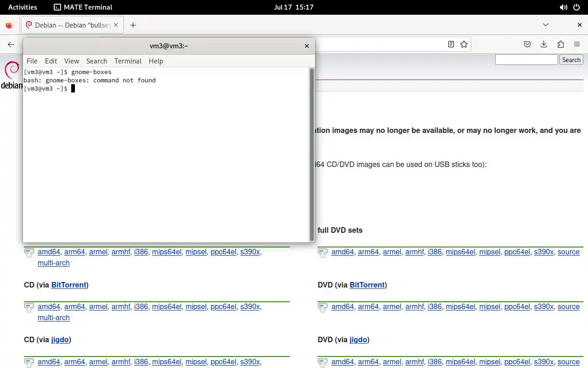The width and height of the screenshot is (588, 368).
Task: Click mipsel link under DVD BitTorrent heading
Action: (x=490, y=306)
